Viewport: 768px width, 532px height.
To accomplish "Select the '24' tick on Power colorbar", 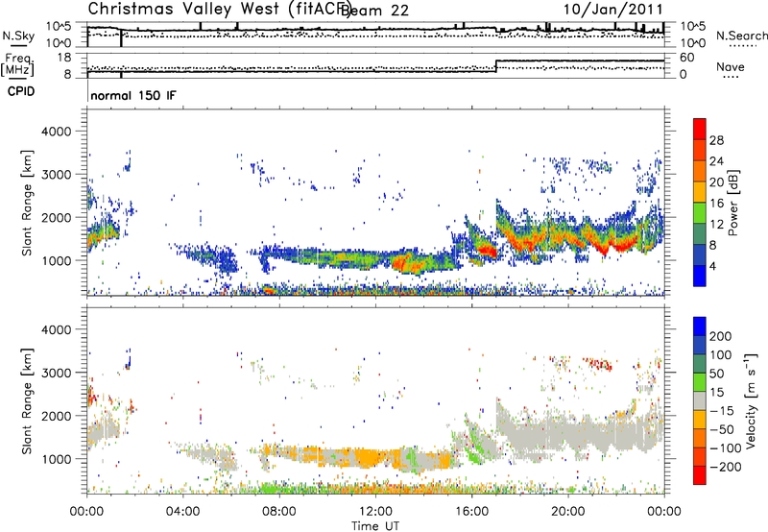I will point(716,161).
